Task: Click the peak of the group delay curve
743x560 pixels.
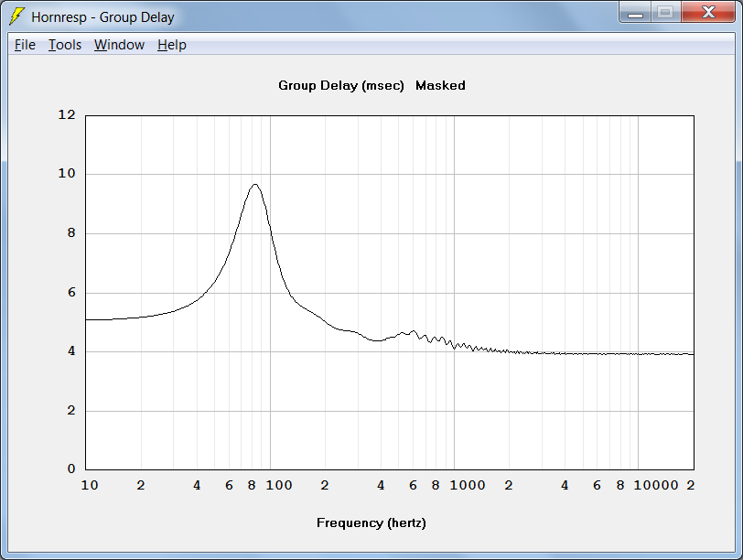Action: 255,184
